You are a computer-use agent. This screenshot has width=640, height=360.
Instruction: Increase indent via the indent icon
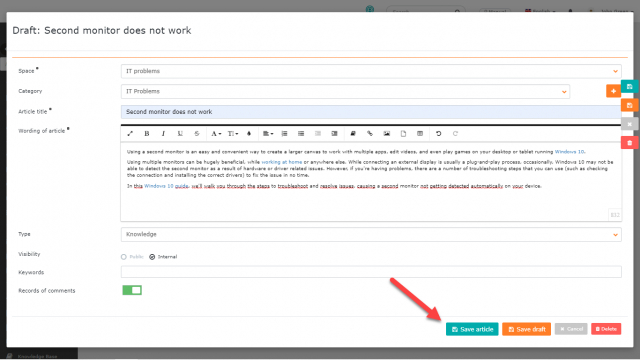(x=334, y=133)
